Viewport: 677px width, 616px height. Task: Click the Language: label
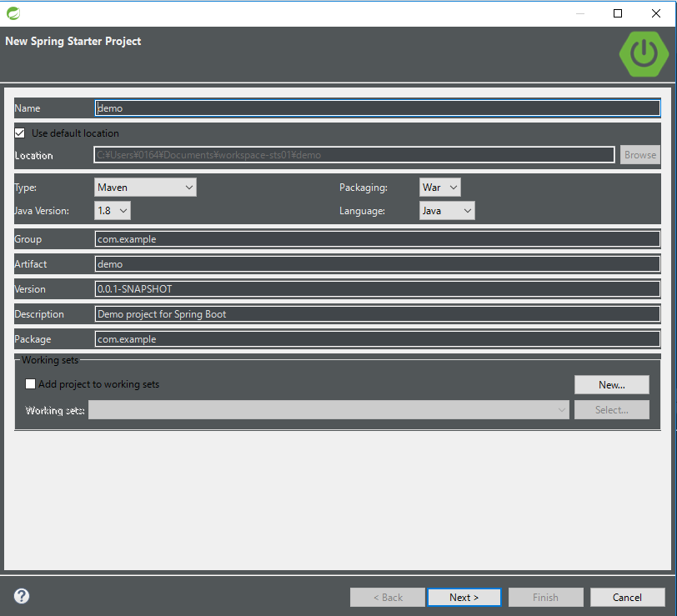pyautogui.click(x=362, y=211)
